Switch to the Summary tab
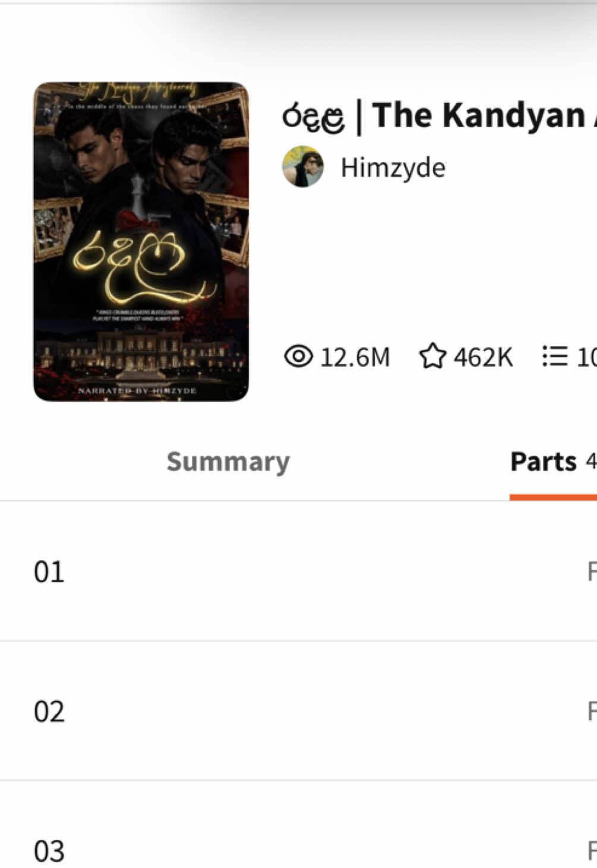 pos(228,462)
